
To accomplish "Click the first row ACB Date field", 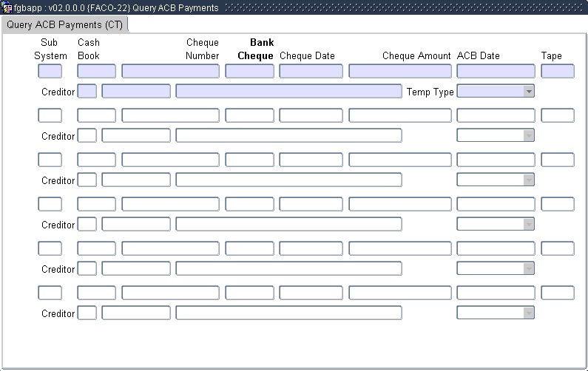I will (496, 72).
